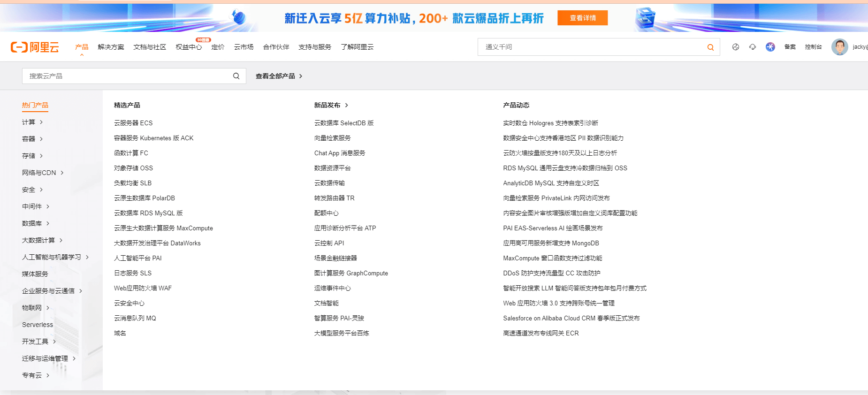
Task: Go to the 控制台 console
Action: (814, 47)
